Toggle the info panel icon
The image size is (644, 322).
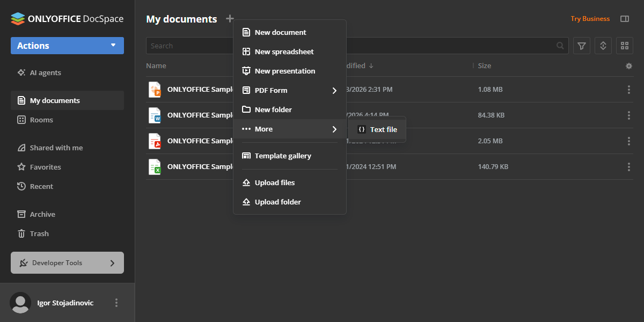(624, 19)
